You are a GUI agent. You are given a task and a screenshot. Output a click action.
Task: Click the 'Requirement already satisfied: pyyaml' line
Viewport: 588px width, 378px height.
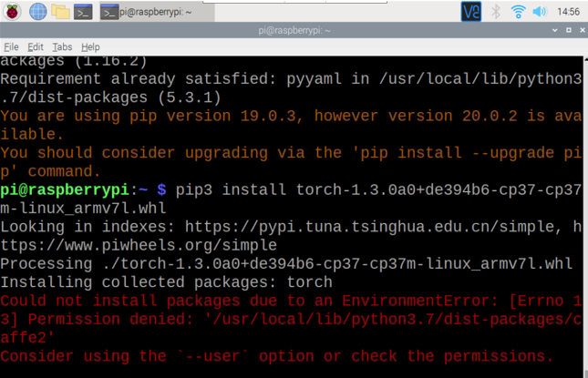point(291,88)
